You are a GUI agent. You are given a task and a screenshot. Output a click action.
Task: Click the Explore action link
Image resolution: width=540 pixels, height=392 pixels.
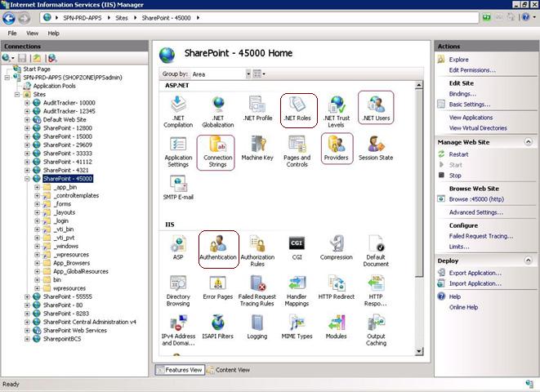[x=458, y=60]
